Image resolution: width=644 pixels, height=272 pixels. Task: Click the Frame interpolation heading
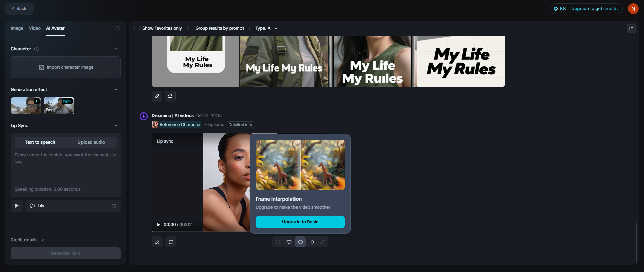[278, 199]
